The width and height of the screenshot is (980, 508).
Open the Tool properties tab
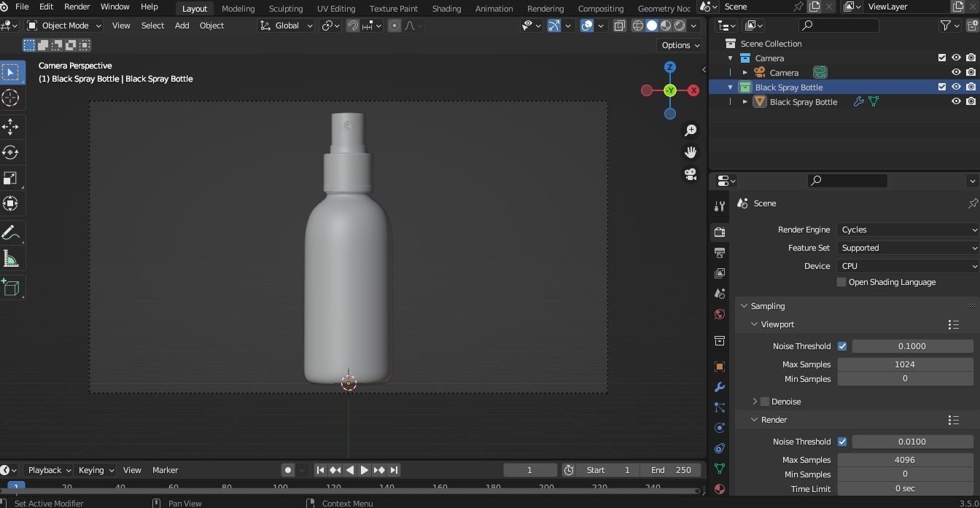click(720, 207)
